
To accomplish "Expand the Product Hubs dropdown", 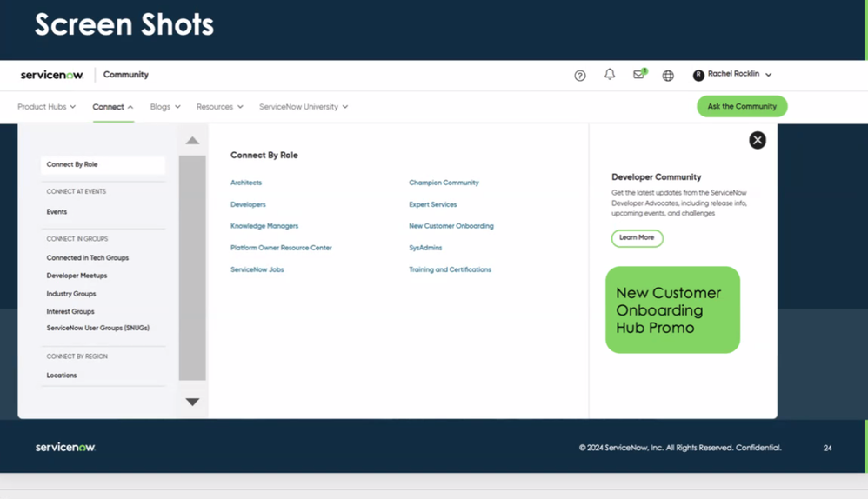I will coord(46,107).
